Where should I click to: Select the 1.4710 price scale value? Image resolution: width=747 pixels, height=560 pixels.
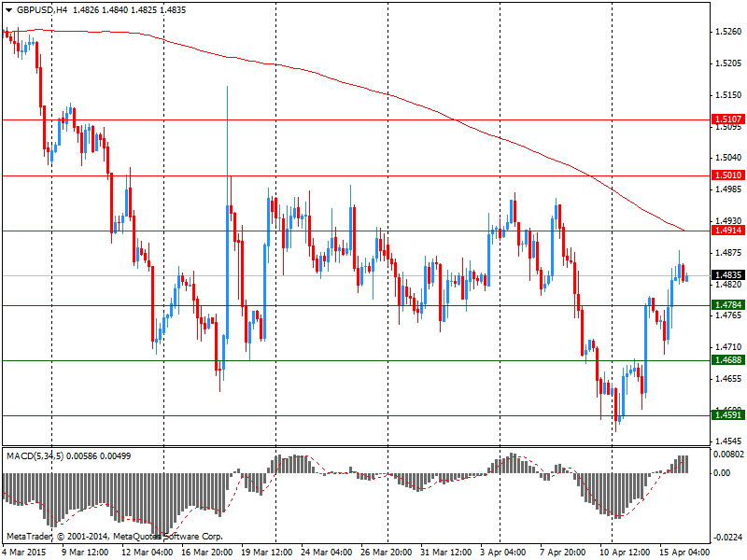click(x=728, y=347)
